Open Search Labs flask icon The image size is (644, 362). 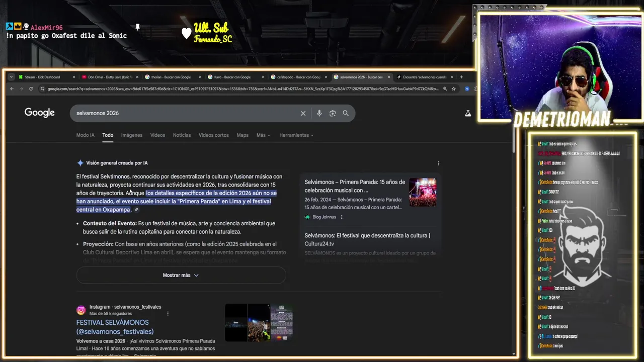(x=468, y=114)
